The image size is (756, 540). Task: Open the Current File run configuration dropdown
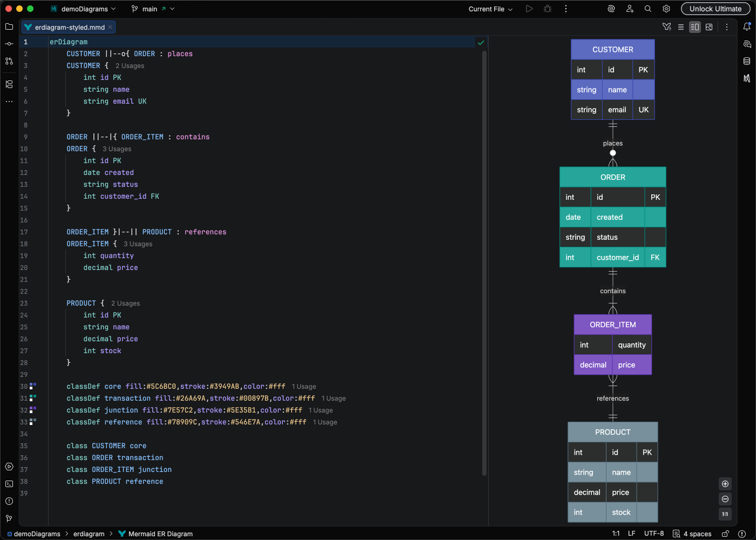(x=490, y=9)
